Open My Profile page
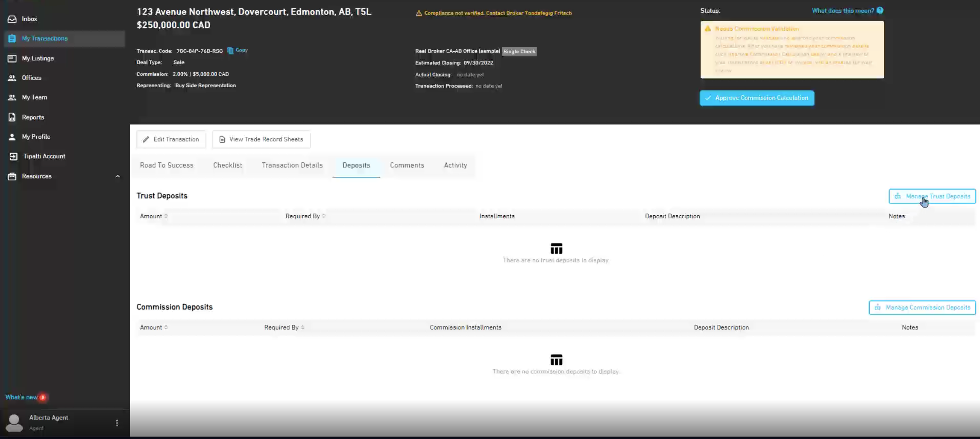 tap(36, 137)
